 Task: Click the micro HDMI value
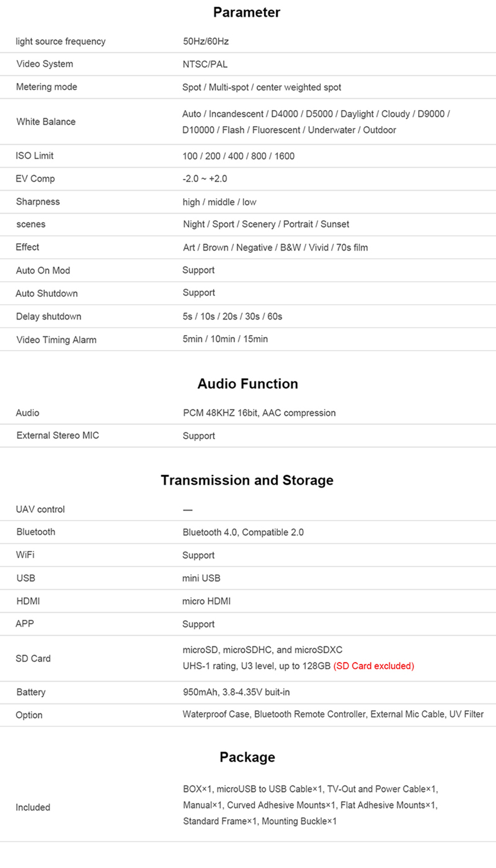(207, 601)
